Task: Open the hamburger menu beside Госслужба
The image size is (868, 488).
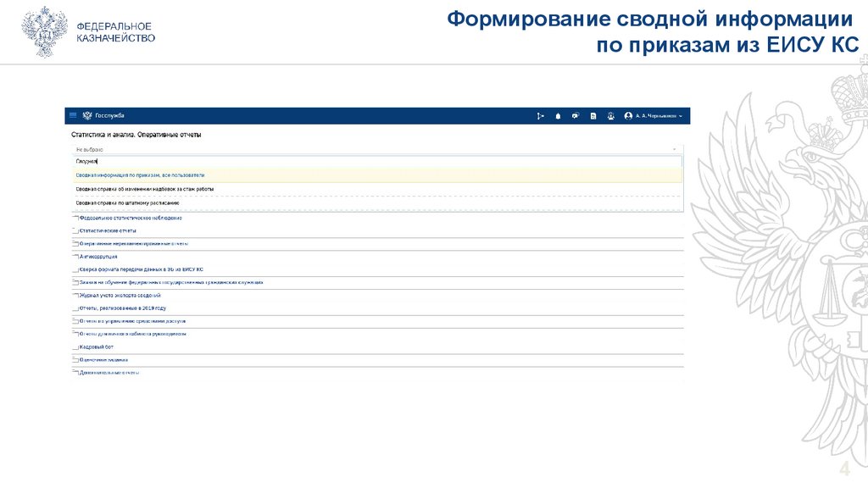Action: 73,115
